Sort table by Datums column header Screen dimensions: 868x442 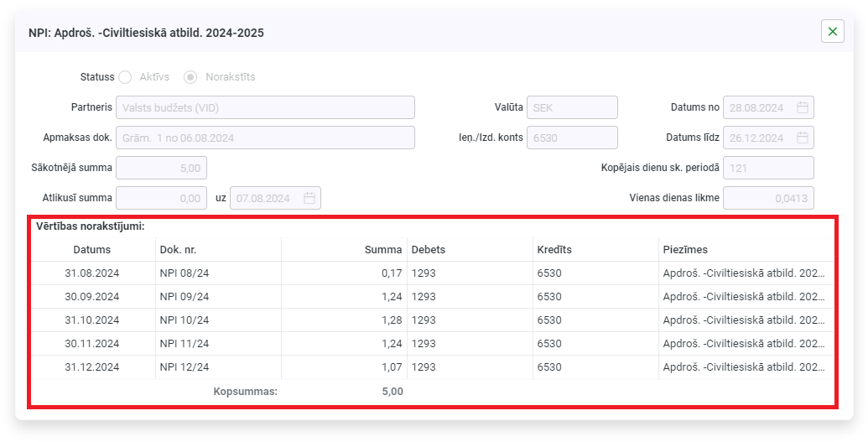pyautogui.click(x=92, y=250)
